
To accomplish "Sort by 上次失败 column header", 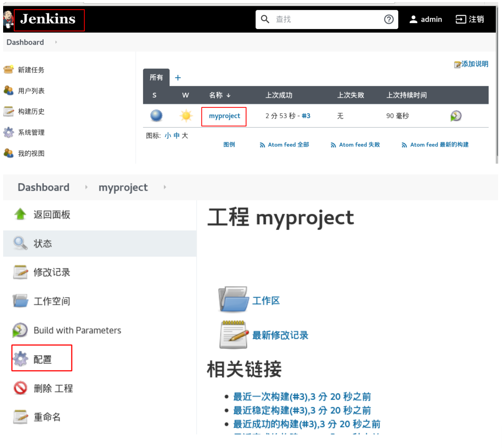I will [x=350, y=95].
